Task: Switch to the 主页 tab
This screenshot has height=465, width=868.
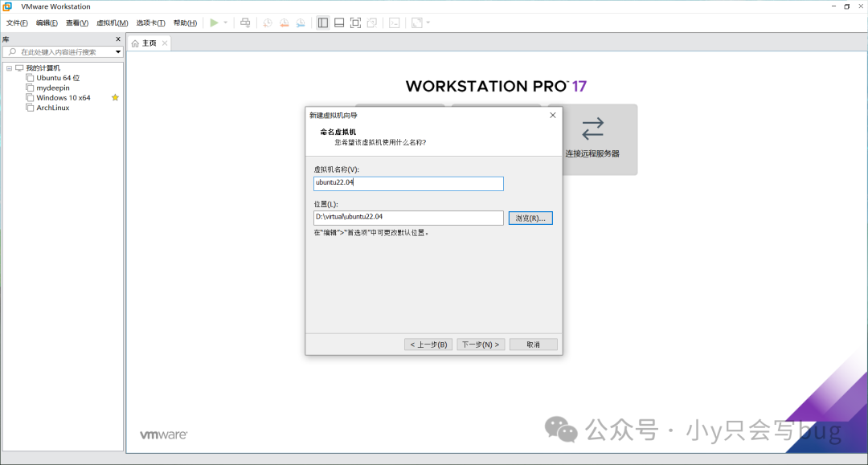Action: 148,43
